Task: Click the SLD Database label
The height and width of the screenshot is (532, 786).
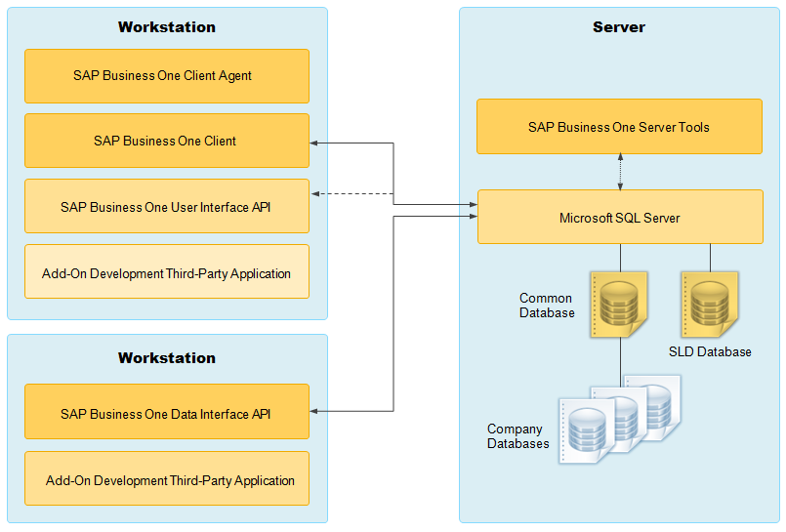Action: tap(710, 352)
